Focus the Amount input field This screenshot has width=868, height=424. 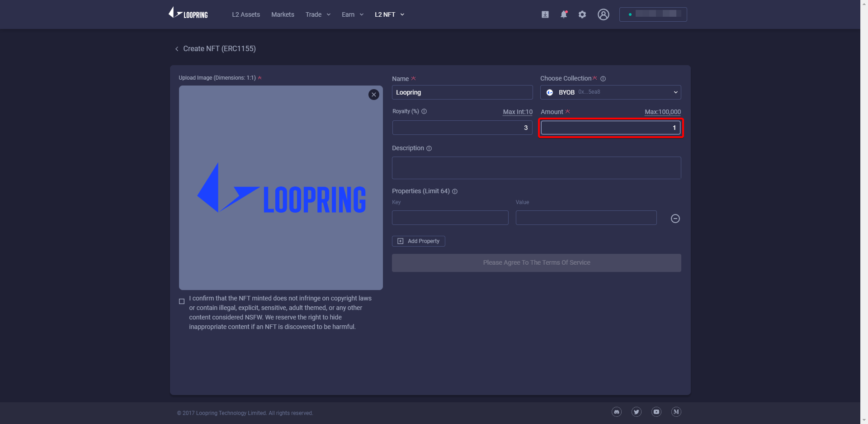pyautogui.click(x=611, y=128)
